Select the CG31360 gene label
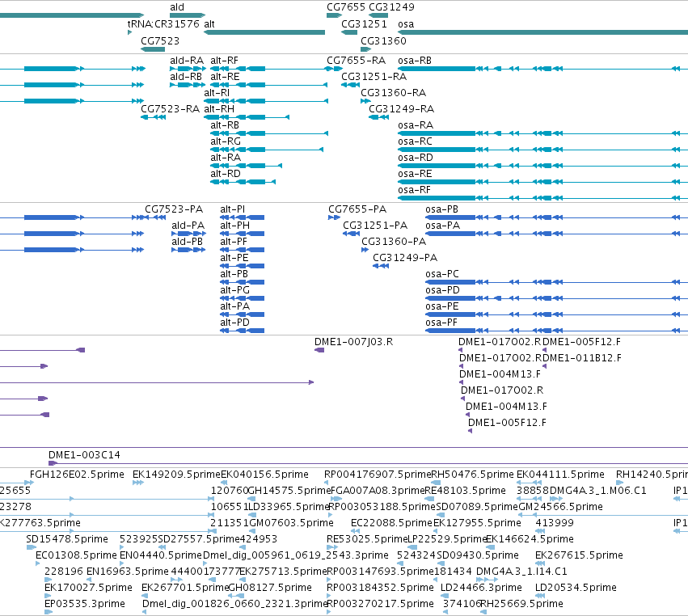The image size is (688, 616). point(383,40)
